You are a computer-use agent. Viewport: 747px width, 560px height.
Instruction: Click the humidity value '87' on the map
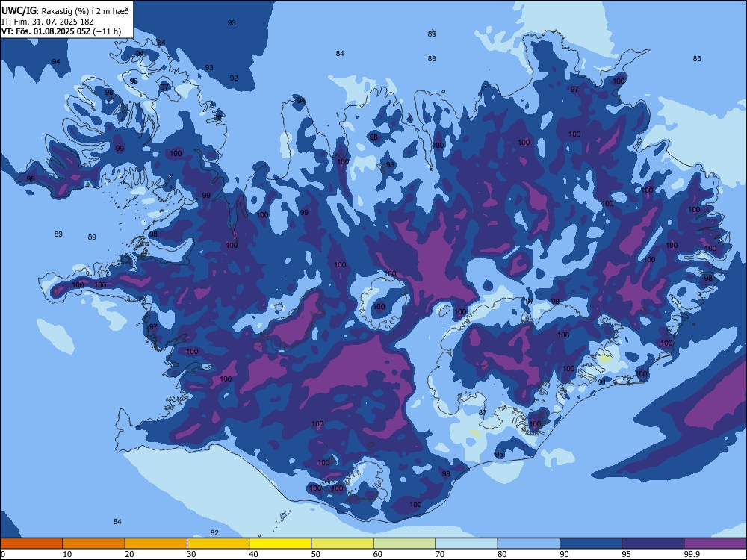pos(483,412)
